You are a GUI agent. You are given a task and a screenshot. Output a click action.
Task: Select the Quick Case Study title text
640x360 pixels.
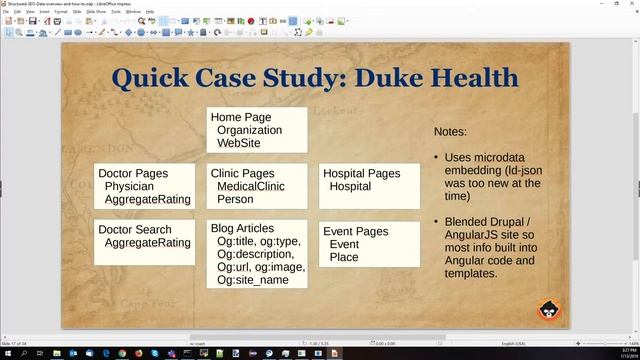pyautogui.click(x=315, y=78)
